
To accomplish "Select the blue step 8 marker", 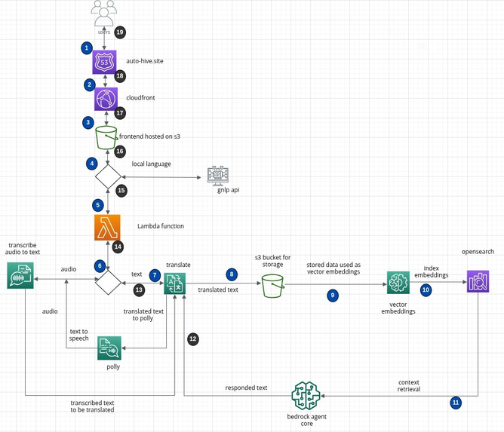I will [232, 274].
